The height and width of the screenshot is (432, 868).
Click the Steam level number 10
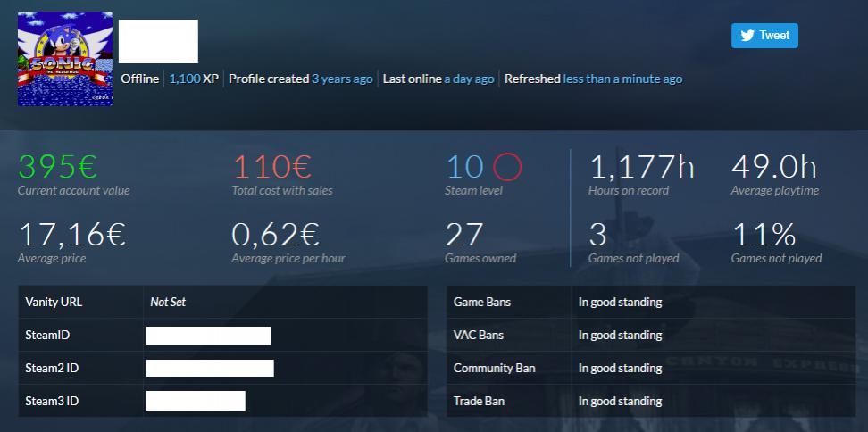[x=465, y=167]
